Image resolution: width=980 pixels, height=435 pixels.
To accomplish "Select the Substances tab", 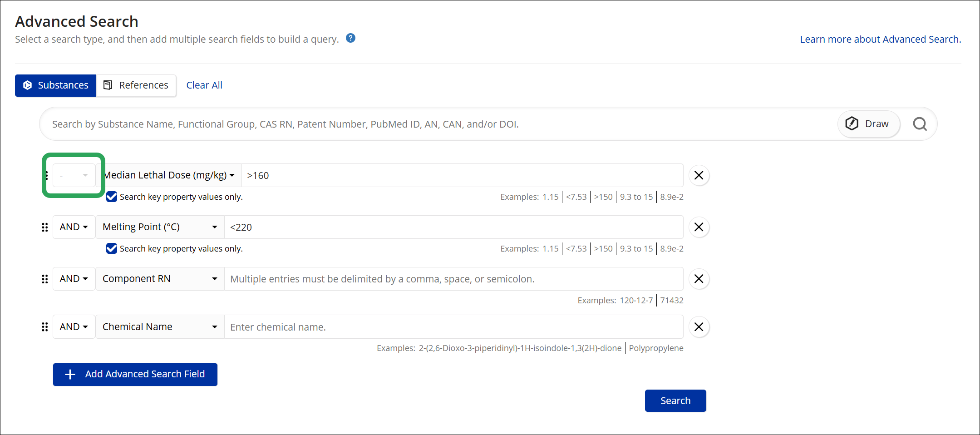I will tap(55, 85).
